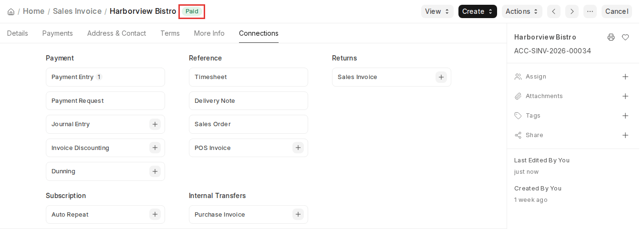
Task: Create a new Journal Entry with plus
Action: coord(155,124)
